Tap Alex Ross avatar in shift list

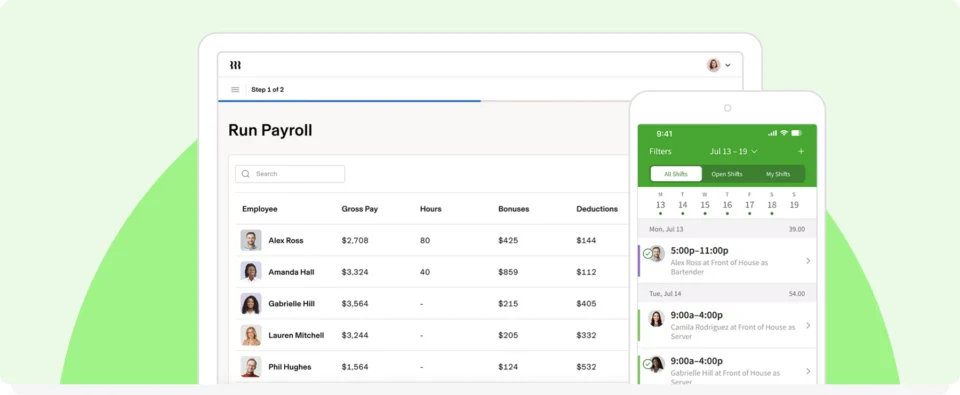pos(656,254)
